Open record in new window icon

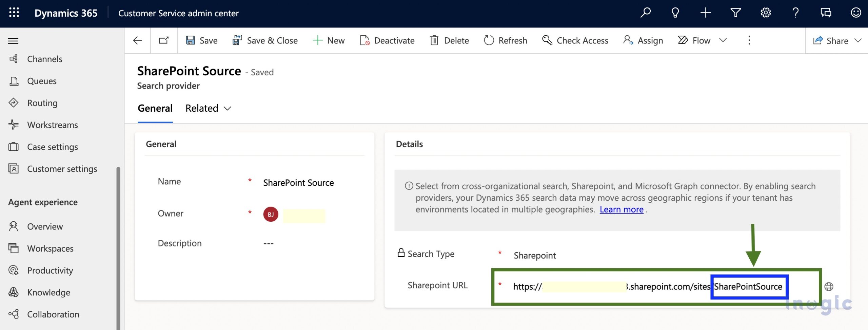pyautogui.click(x=164, y=40)
